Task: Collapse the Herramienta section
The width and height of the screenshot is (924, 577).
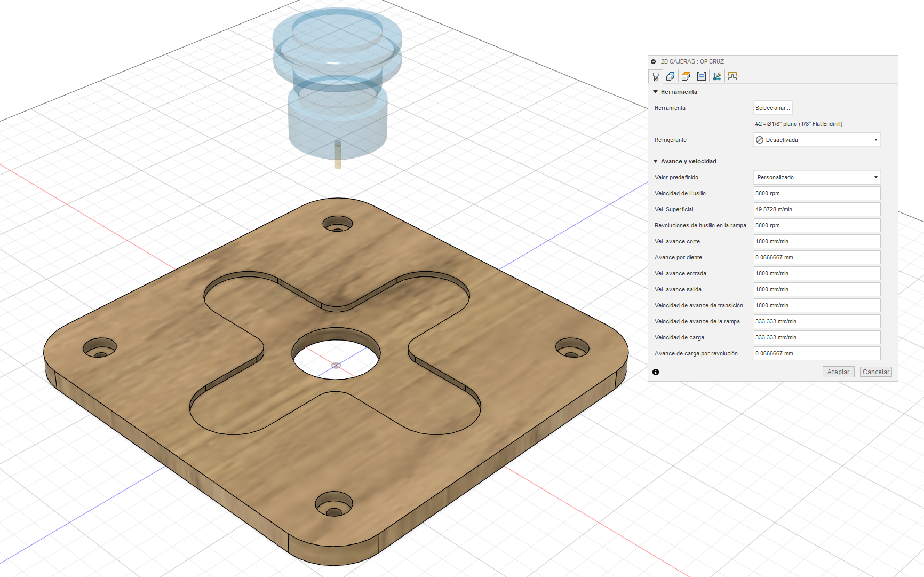Action: click(x=656, y=92)
